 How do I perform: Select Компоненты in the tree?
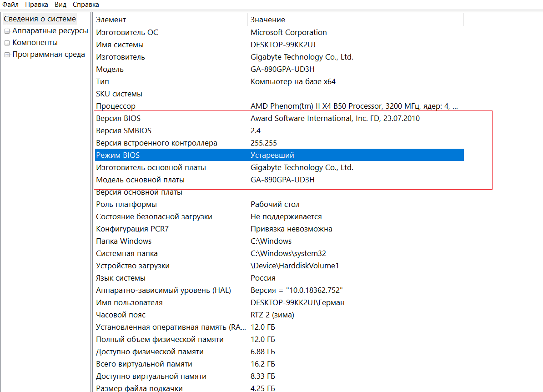coord(35,43)
